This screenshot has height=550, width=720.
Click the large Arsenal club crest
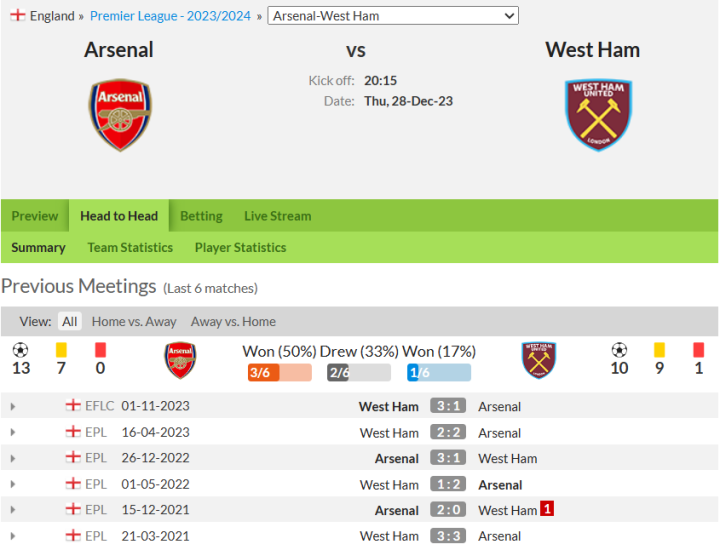tap(120, 115)
